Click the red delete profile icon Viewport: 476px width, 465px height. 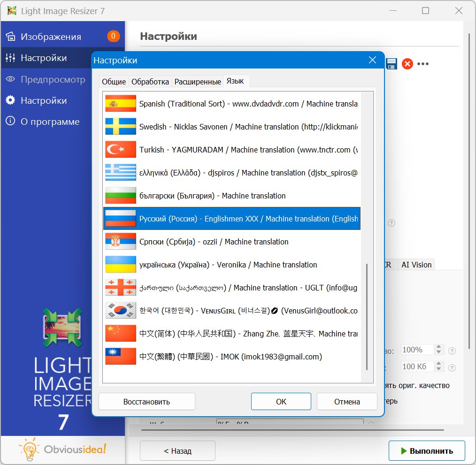point(407,64)
